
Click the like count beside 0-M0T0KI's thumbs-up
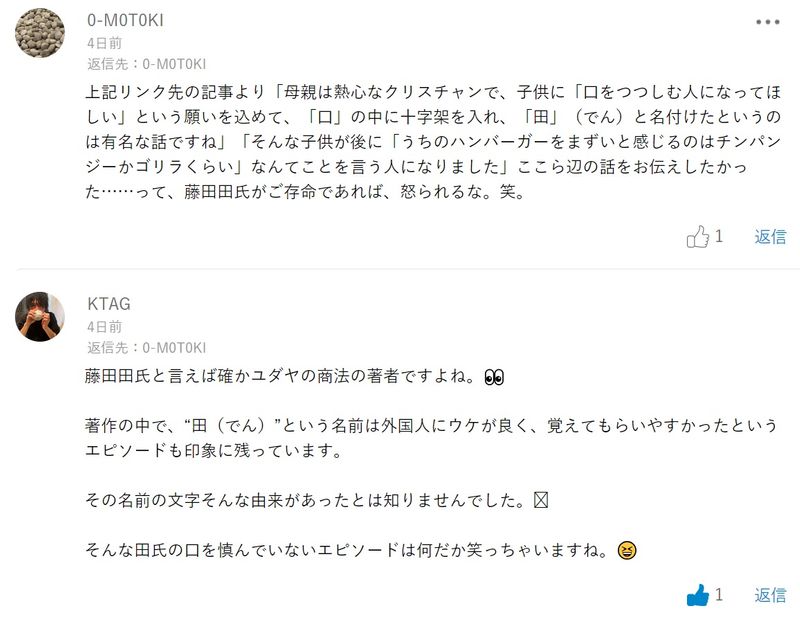[x=718, y=236]
